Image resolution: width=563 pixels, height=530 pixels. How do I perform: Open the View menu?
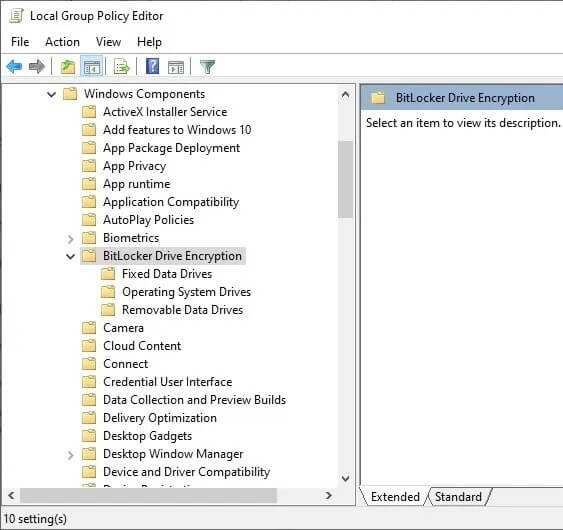click(108, 42)
